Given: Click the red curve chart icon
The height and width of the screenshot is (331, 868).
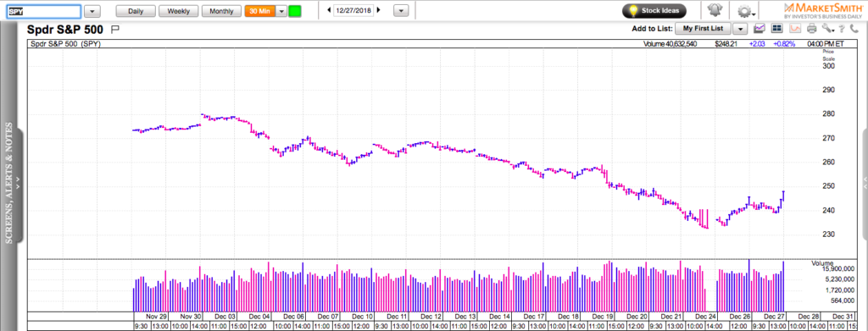Looking at the screenshot, I should click(795, 28).
